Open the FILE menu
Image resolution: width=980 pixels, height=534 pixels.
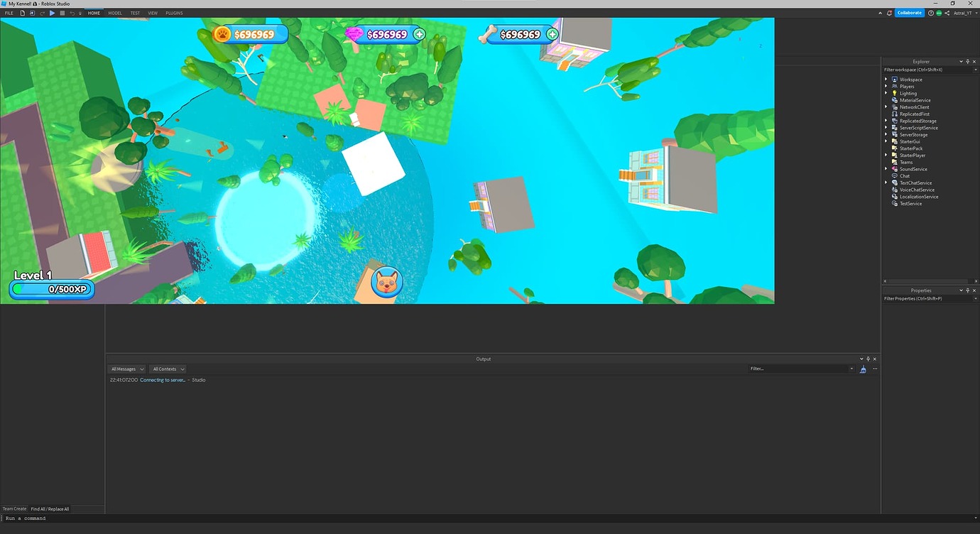click(9, 13)
